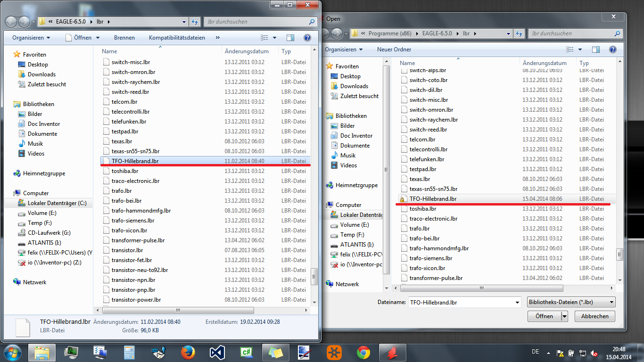Open Firefox from the taskbar
Image resolution: width=644 pixels, height=362 pixels.
tap(188, 352)
